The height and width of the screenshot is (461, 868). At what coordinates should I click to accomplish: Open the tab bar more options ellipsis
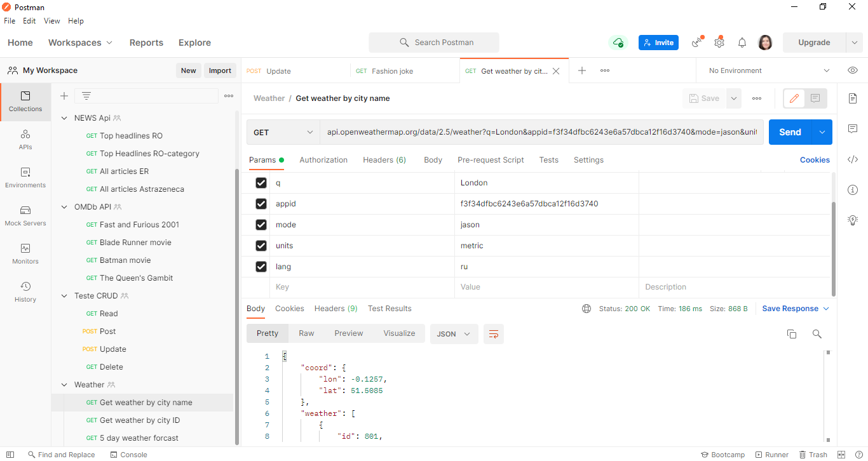point(605,70)
